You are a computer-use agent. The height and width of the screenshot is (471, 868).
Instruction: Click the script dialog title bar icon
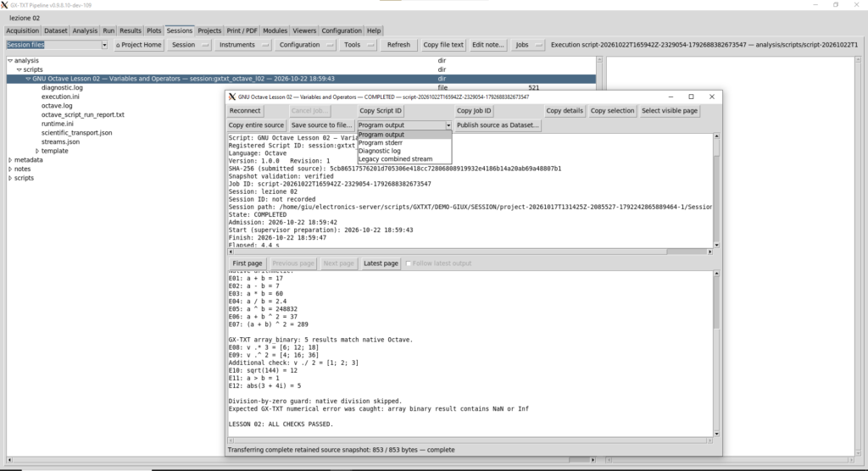point(232,97)
